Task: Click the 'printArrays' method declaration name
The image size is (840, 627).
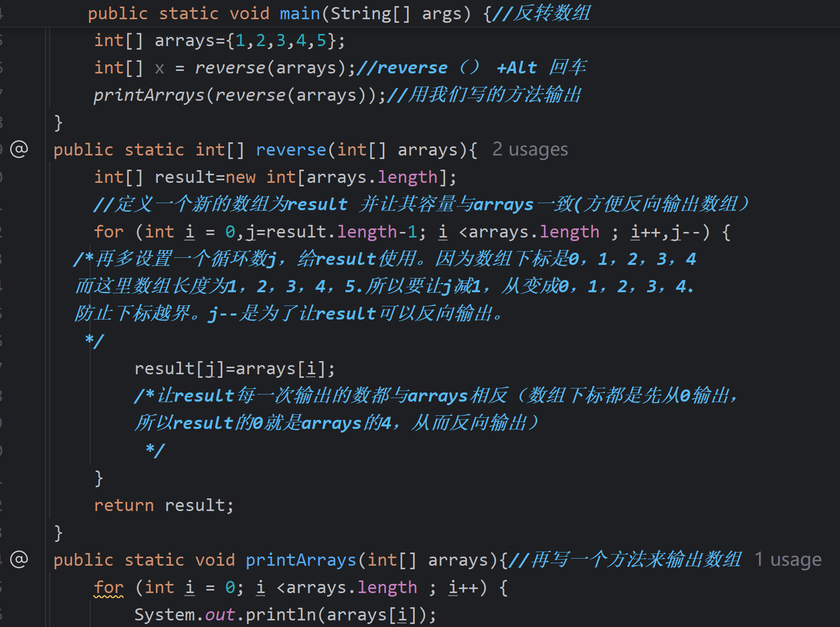Action: coord(301,560)
